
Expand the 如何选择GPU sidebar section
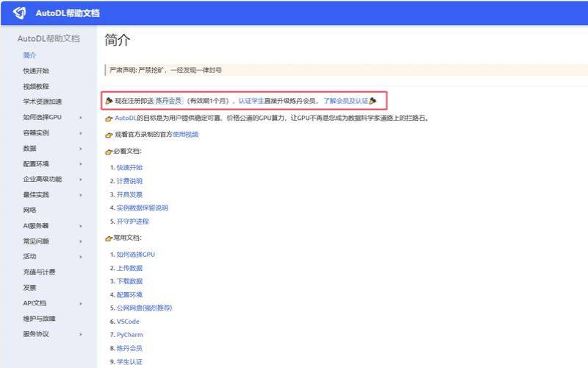[80, 118]
